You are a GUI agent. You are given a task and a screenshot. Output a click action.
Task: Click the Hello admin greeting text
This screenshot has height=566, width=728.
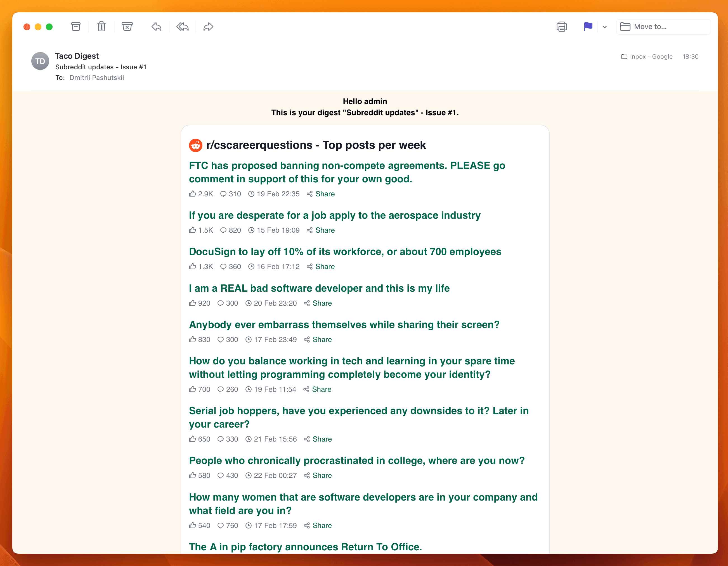pyautogui.click(x=365, y=101)
